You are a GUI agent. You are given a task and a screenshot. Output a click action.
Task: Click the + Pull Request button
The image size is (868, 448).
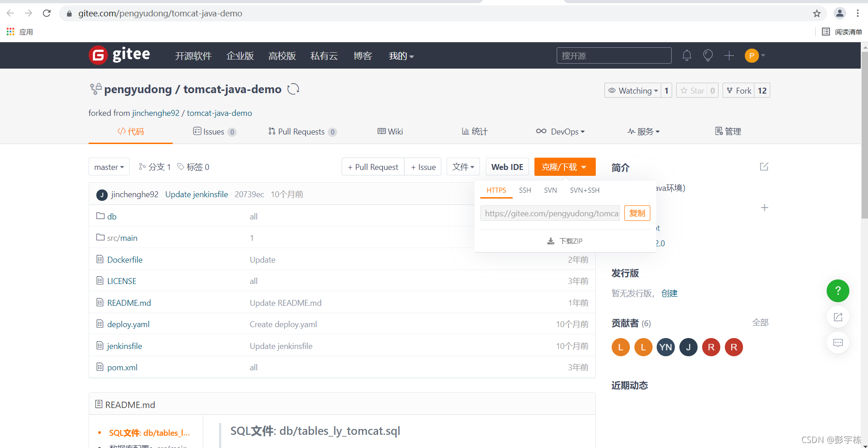coord(373,167)
